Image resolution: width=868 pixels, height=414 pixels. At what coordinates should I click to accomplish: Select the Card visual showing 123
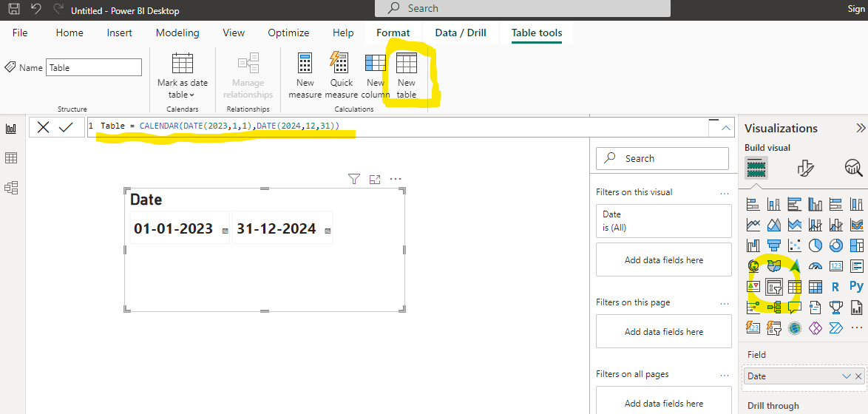pos(836,265)
